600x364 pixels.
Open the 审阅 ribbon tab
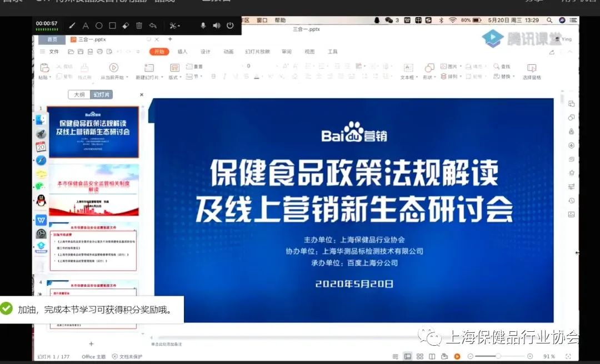[287, 52]
